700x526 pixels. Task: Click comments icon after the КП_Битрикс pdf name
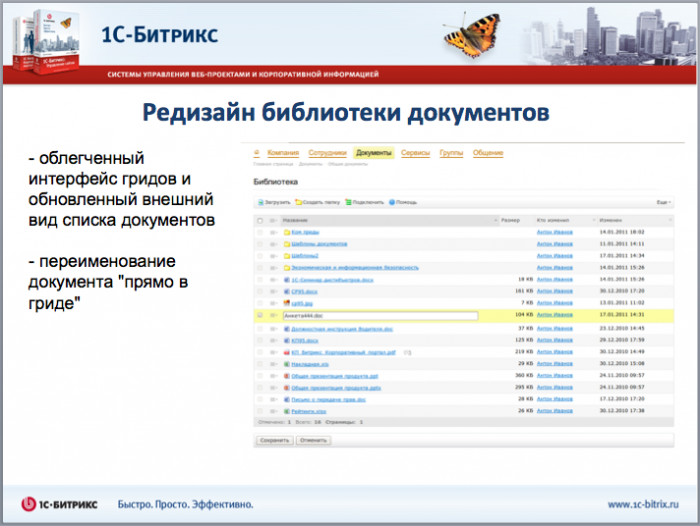[x=407, y=352]
